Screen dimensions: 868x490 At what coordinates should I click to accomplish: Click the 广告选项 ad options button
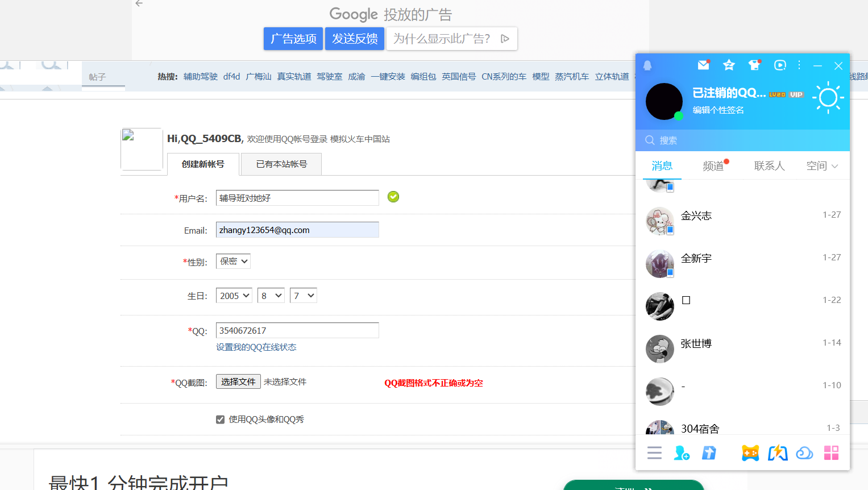click(293, 39)
